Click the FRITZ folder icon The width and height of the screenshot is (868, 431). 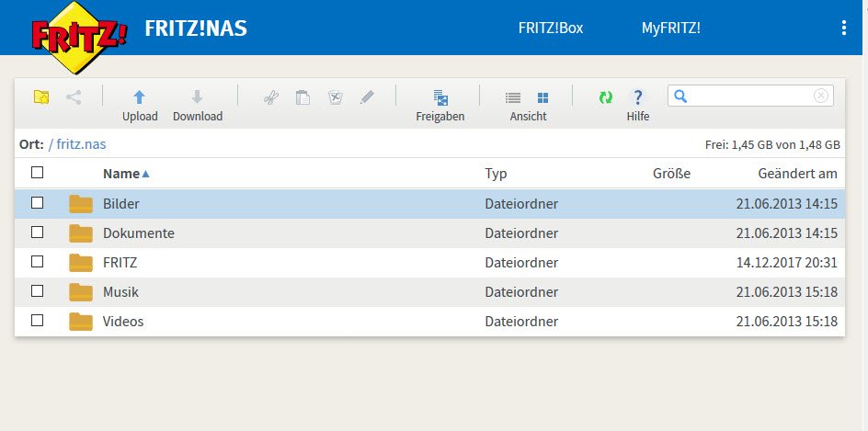81,262
